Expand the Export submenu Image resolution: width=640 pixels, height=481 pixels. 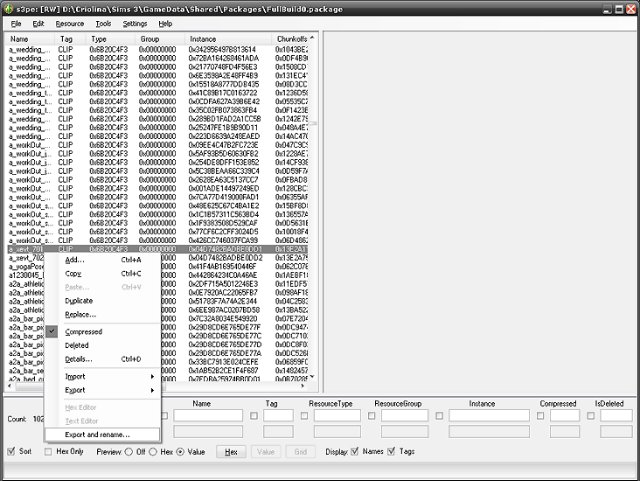pos(100,390)
